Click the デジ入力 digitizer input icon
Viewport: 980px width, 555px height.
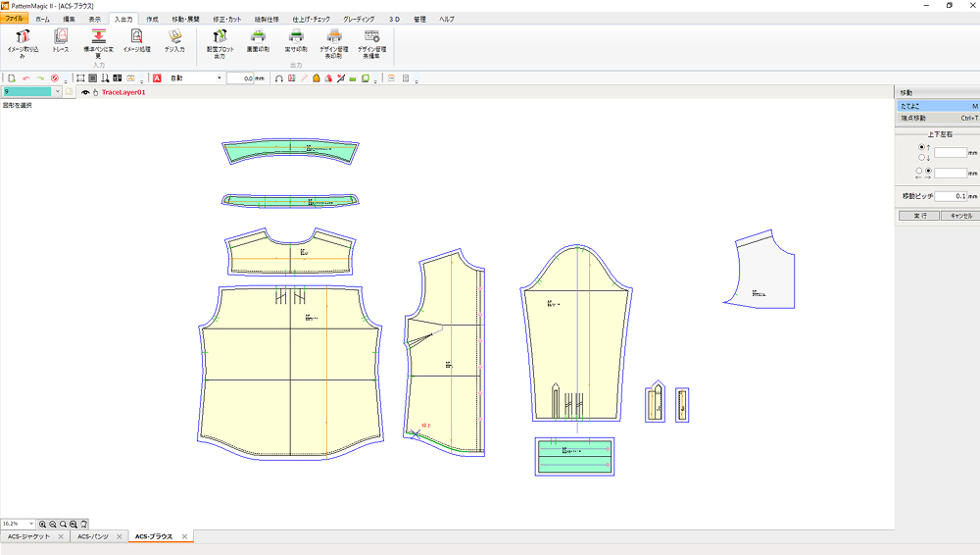[174, 37]
